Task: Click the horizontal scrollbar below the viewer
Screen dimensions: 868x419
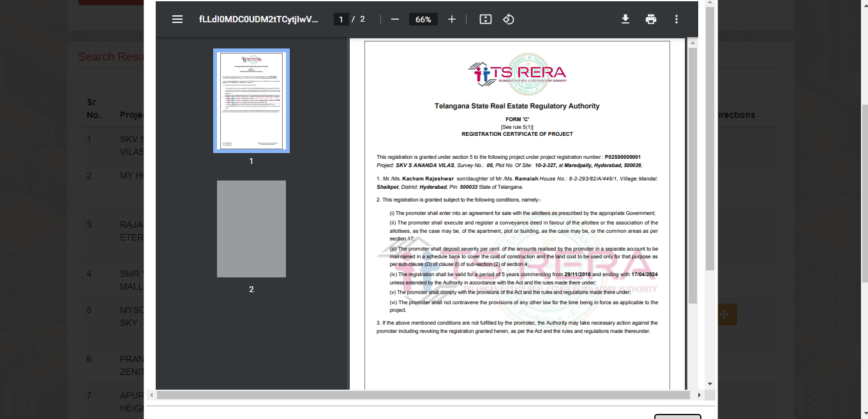Action: [421, 395]
